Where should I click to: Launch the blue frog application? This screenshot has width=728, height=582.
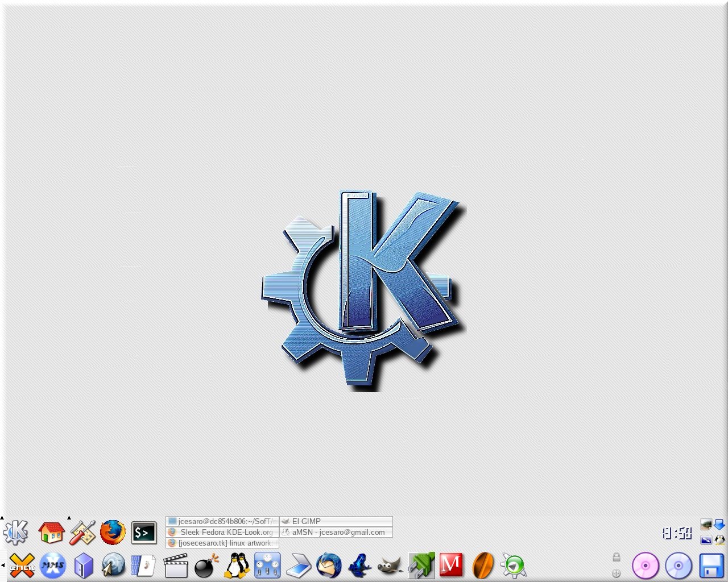(x=359, y=566)
